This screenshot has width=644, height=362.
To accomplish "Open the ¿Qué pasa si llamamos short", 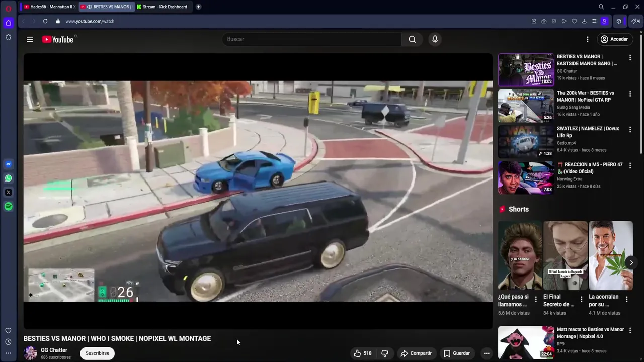I will (520, 255).
